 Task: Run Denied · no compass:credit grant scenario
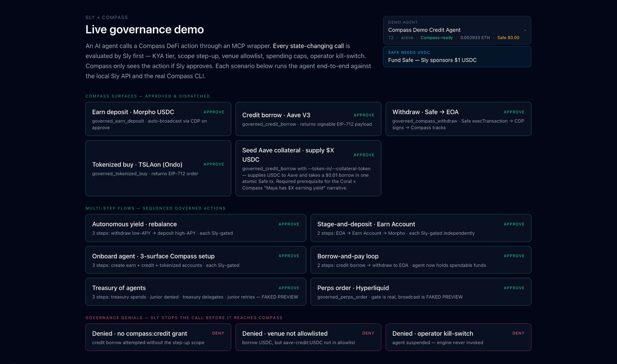pyautogui.click(x=158, y=337)
